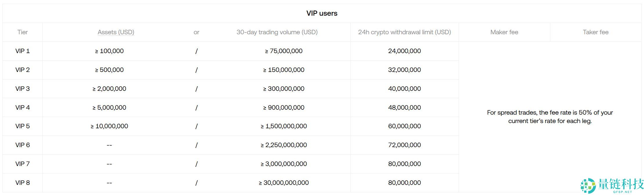Select the VIP 2 tier cell
Viewport: 644px width, 195px height.
(23, 70)
